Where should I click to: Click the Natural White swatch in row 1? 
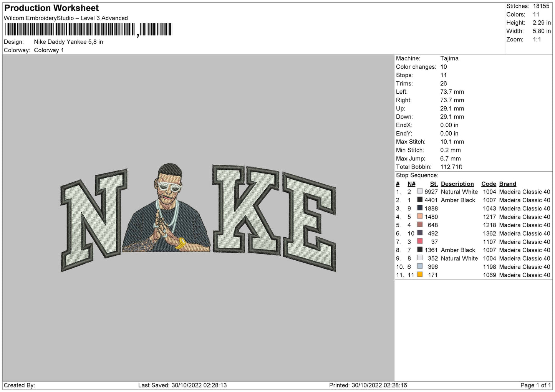click(420, 191)
